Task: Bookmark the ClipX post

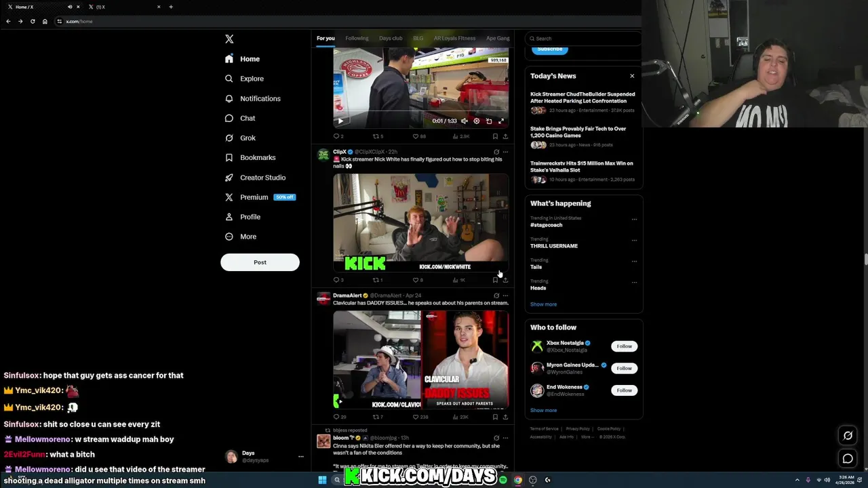Action: click(495, 280)
